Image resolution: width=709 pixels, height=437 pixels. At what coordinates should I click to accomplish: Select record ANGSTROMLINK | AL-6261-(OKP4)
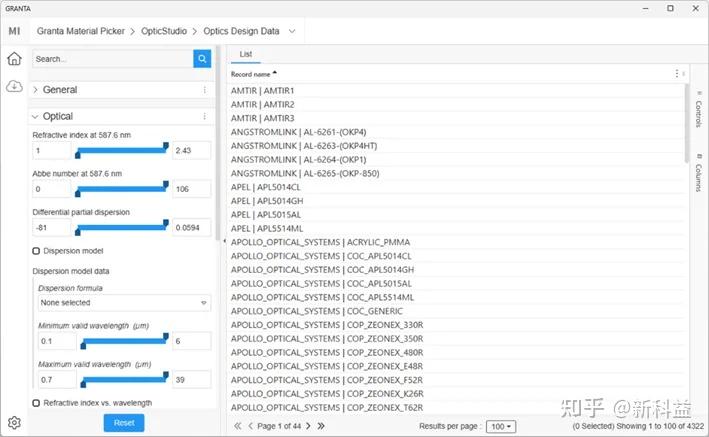(298, 132)
